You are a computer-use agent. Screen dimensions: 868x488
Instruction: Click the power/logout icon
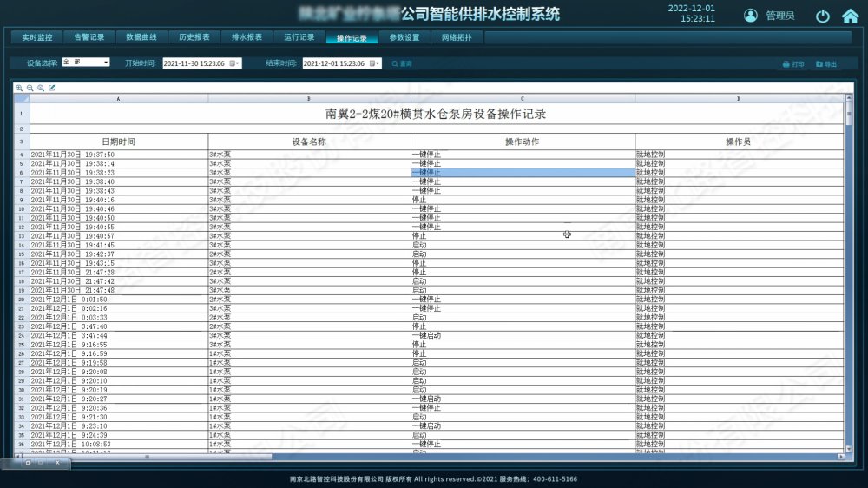tap(823, 16)
